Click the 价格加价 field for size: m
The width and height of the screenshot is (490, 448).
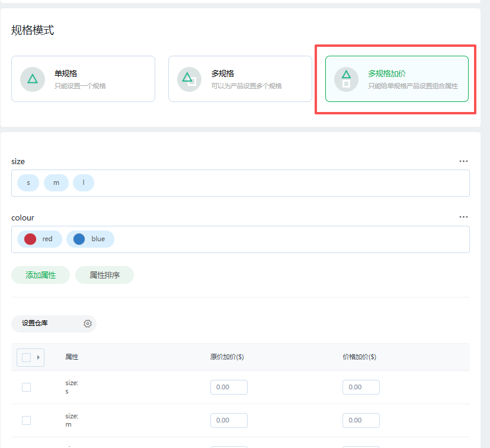pyautogui.click(x=361, y=420)
